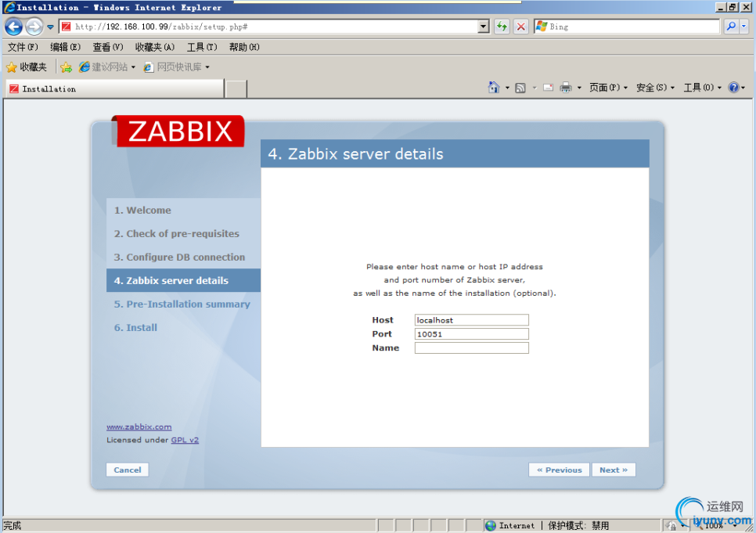Screen dimensions: 756x533
Task: Click the 4. Zabbix server details heading
Action: click(355, 154)
